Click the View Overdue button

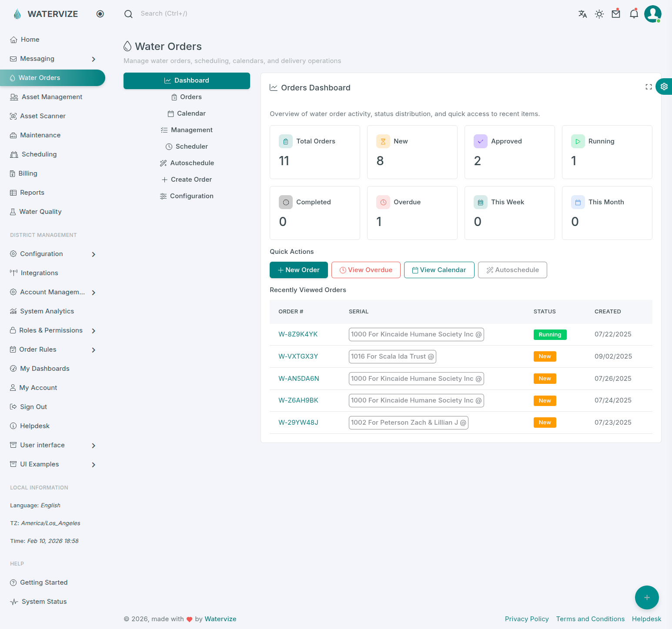366,270
